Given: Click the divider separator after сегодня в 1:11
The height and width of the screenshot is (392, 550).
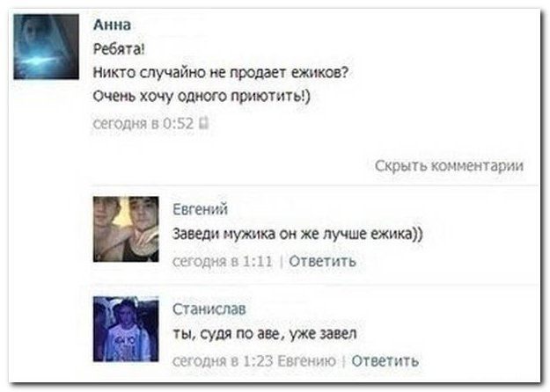Looking at the screenshot, I should 281,261.
